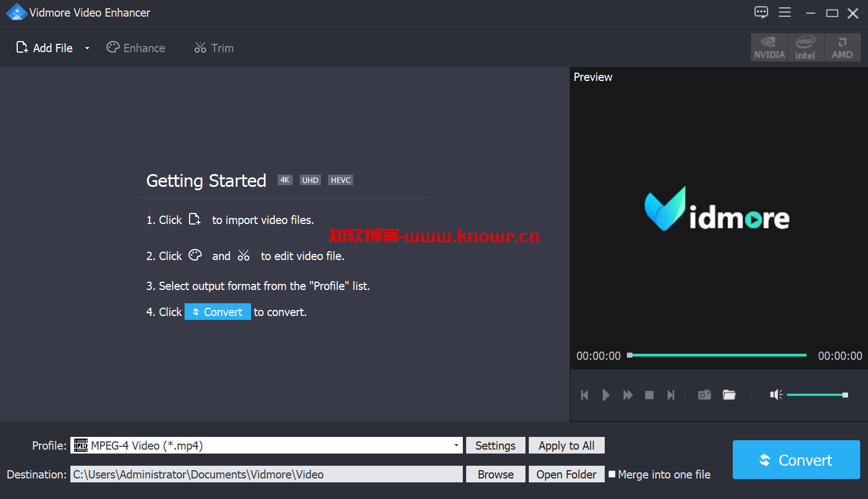Open the Enhance tool
The width and height of the screenshot is (868, 499).
pyautogui.click(x=136, y=48)
